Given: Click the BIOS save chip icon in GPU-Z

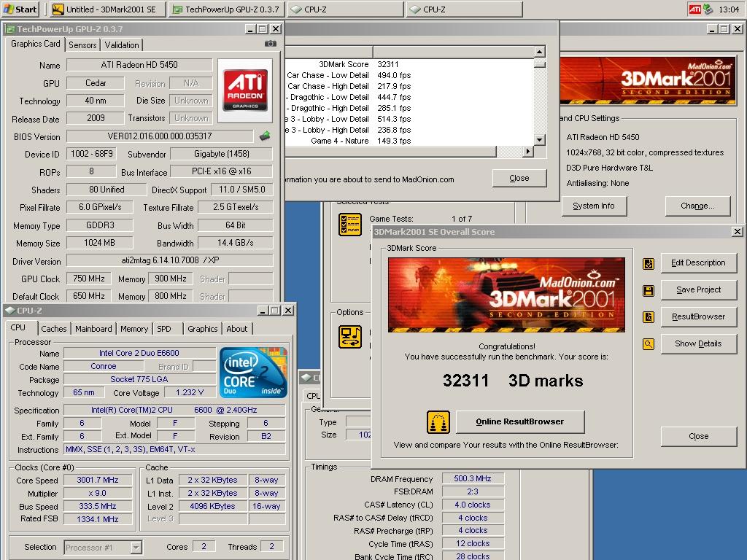Looking at the screenshot, I should 265,136.
